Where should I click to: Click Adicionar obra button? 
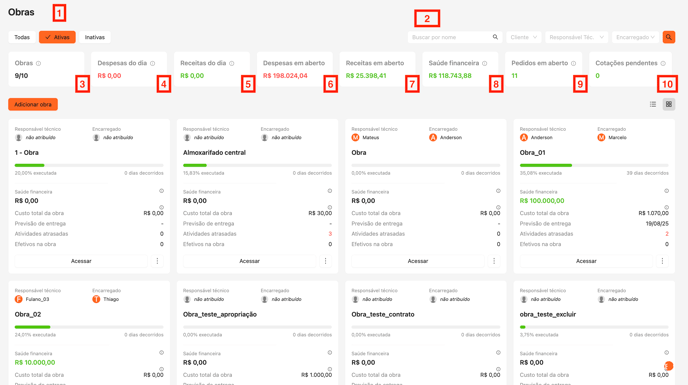click(33, 104)
